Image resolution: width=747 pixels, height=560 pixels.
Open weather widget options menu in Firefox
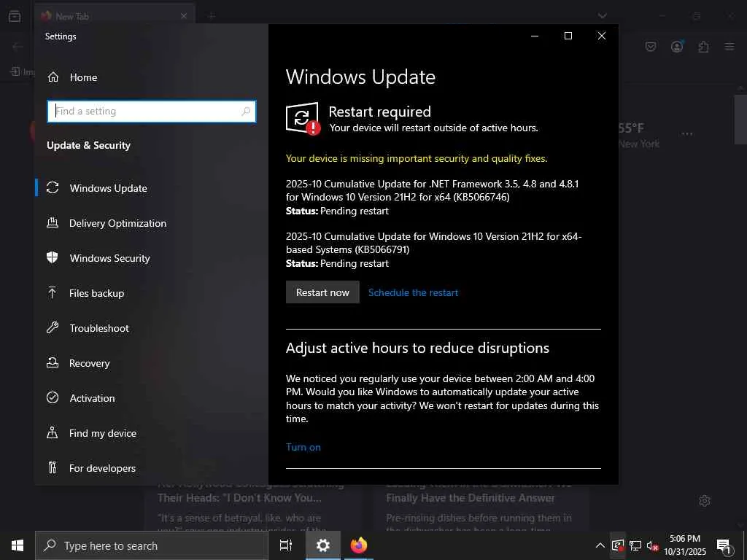coord(687,134)
